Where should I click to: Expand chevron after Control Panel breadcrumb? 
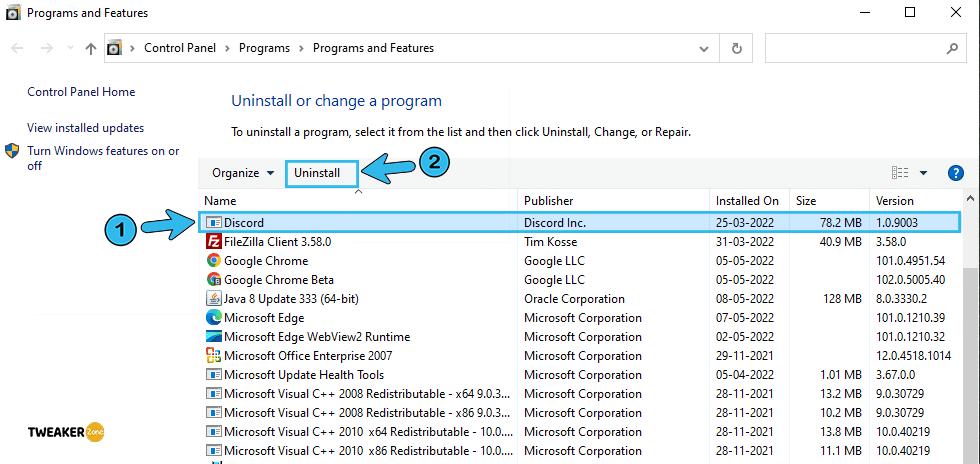pos(227,48)
